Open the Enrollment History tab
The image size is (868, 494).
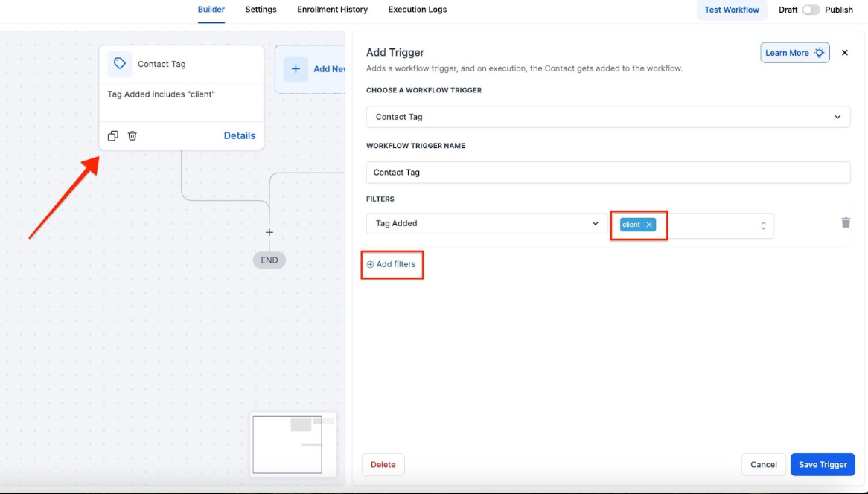[x=332, y=10]
